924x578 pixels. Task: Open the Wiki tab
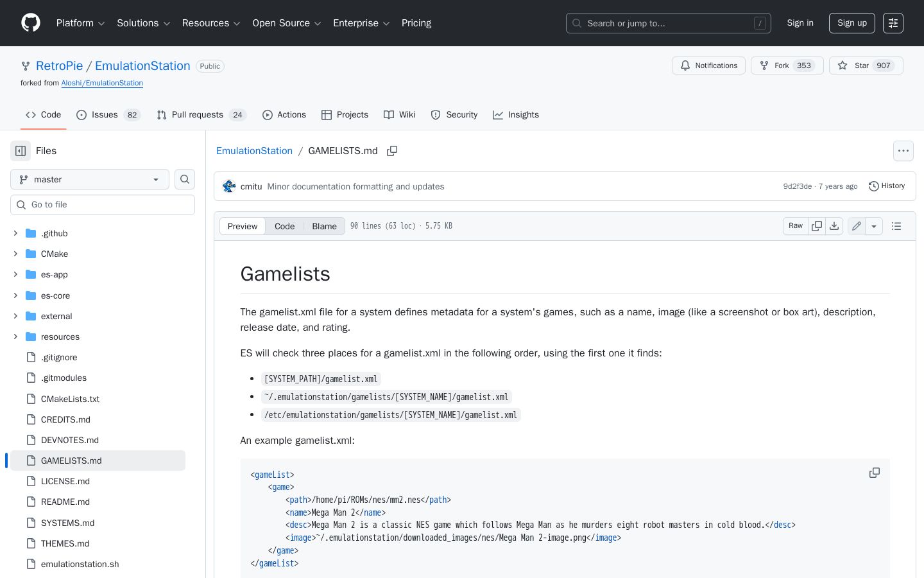click(400, 115)
